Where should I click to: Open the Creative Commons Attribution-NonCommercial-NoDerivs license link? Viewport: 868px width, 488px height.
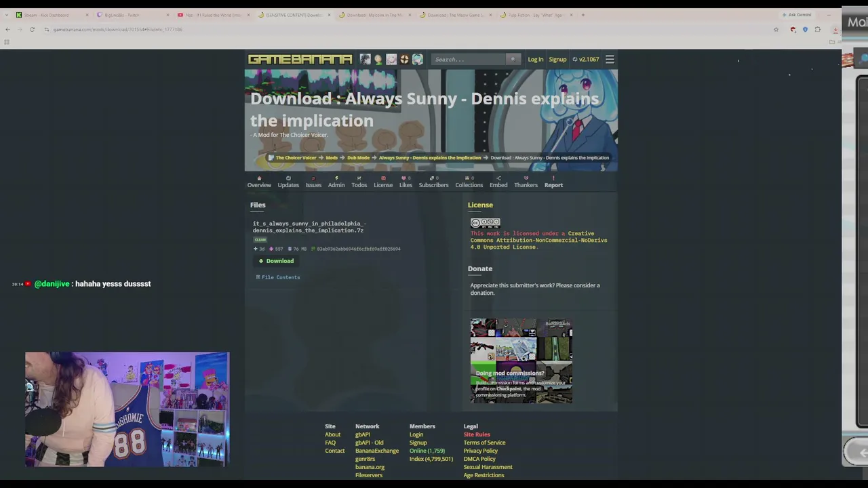point(538,240)
